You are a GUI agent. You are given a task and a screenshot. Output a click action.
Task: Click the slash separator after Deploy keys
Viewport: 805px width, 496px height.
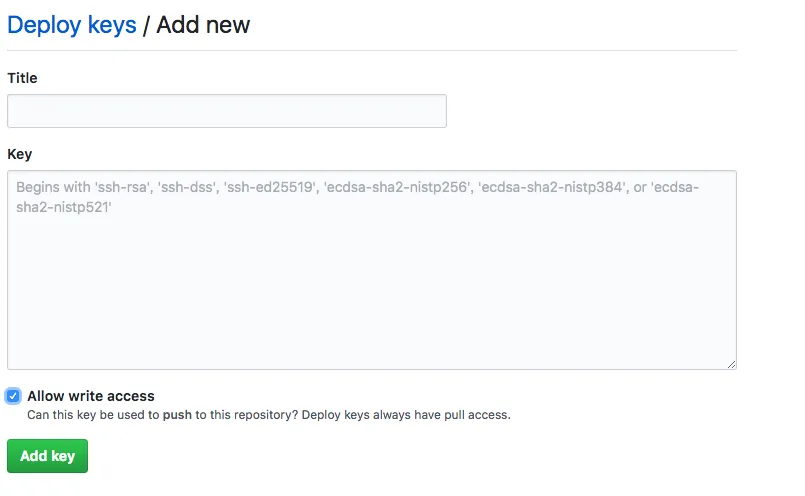(146, 25)
